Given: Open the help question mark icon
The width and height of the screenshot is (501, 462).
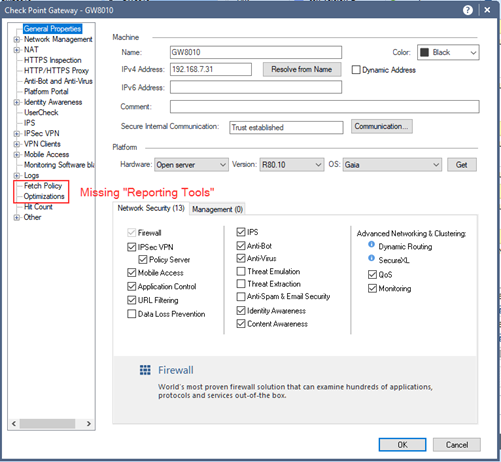Looking at the screenshot, I should [x=468, y=10].
